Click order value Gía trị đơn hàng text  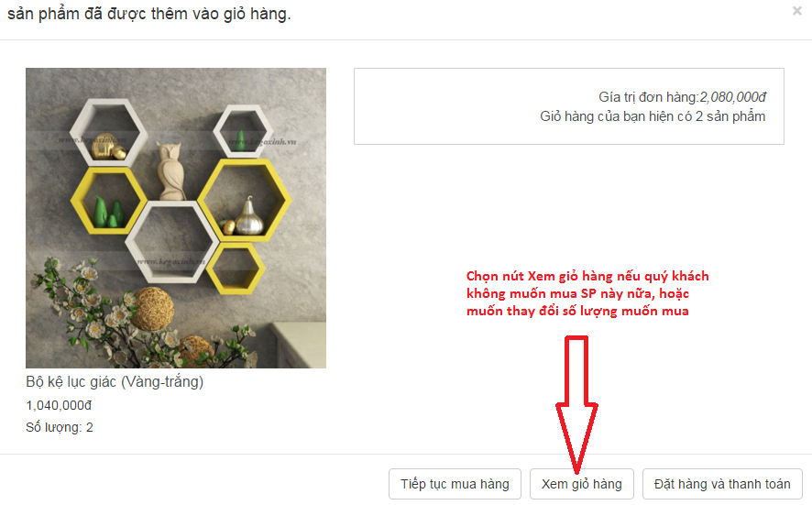682,97
